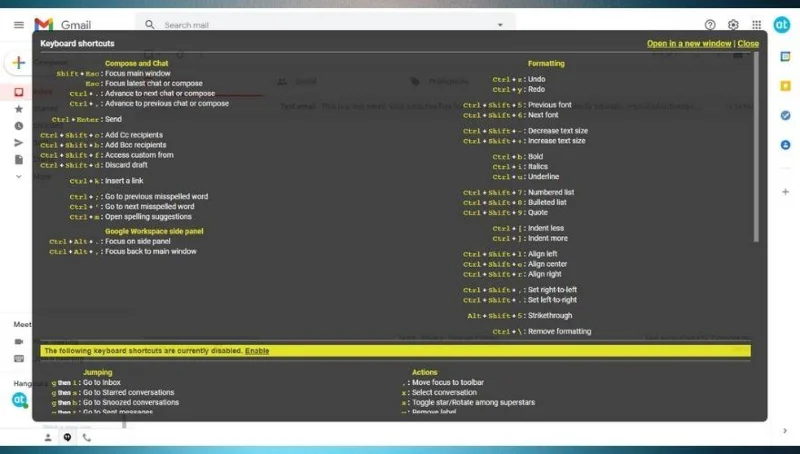This screenshot has width=800, height=454.
Task: Click 'Focus on side panel' text
Action: point(138,241)
